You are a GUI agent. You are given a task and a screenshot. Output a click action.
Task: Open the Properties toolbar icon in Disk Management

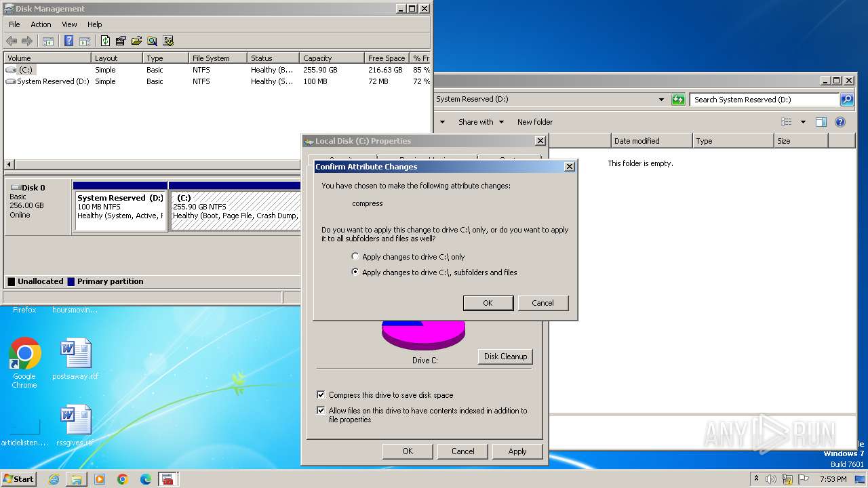(121, 41)
